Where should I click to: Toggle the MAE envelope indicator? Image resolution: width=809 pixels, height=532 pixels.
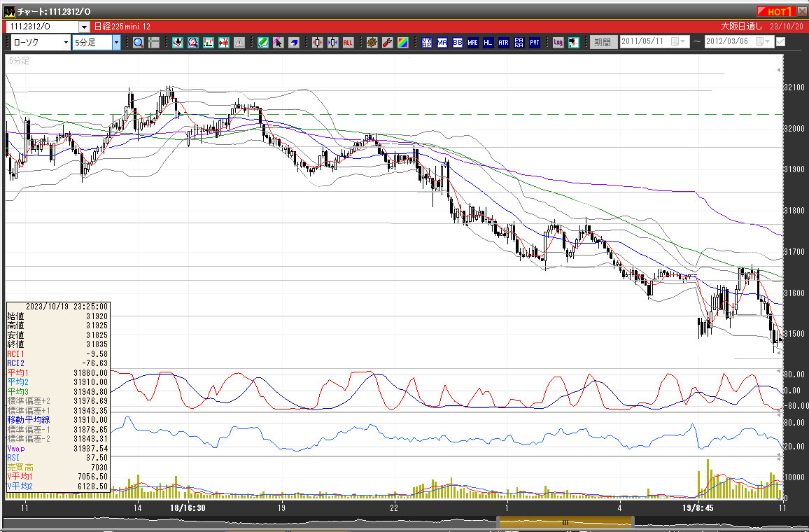[472, 42]
